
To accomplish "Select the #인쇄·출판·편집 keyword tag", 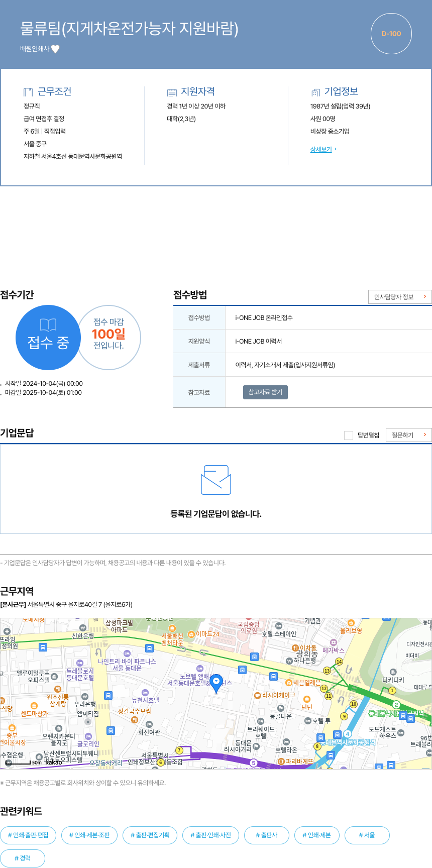I will (28, 835).
